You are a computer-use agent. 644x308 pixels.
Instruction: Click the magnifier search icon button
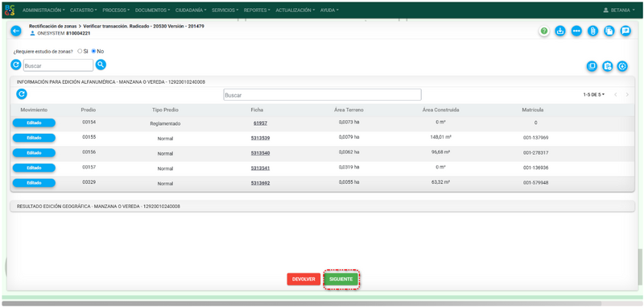[101, 65]
